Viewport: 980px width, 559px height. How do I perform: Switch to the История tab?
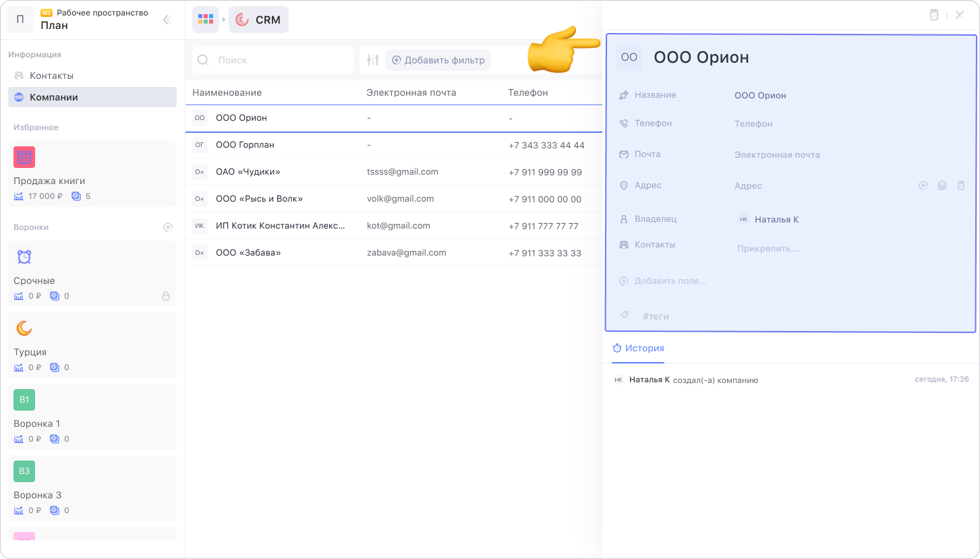tap(637, 349)
